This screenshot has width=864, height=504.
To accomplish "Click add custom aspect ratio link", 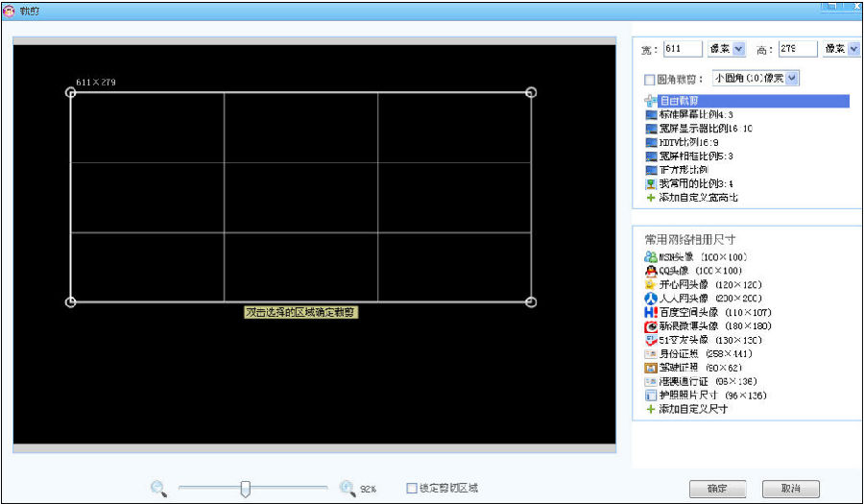I will 698,198.
